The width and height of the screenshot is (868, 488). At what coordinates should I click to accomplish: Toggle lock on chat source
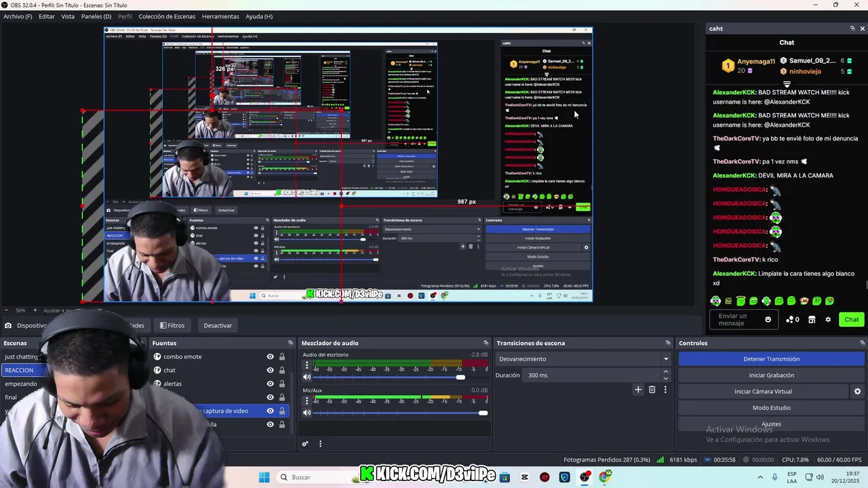click(281, 370)
